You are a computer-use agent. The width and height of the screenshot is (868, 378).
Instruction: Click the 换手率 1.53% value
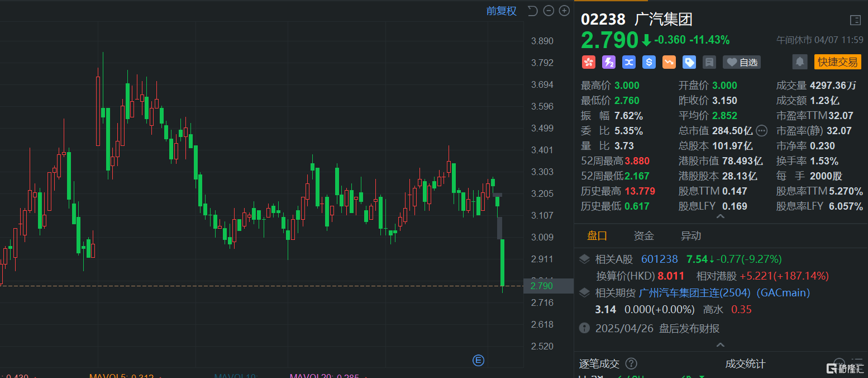pyautogui.click(x=824, y=161)
